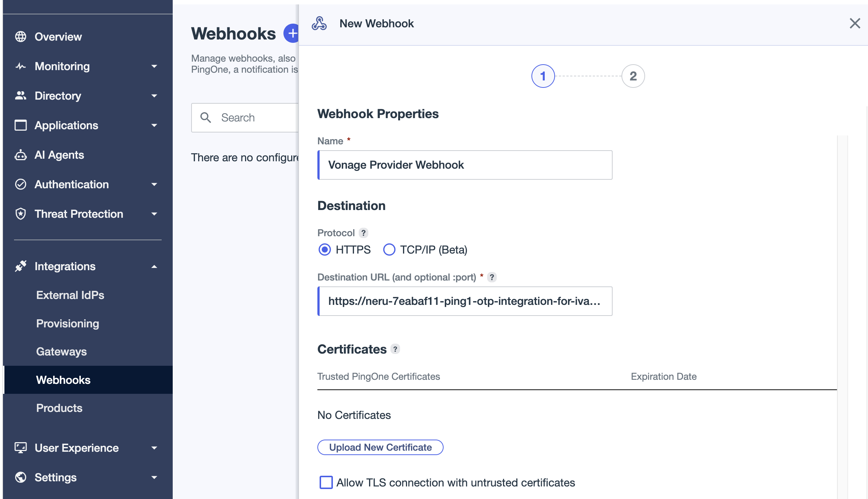The width and height of the screenshot is (868, 499).
Task: Collapse the Integrations menu arrow
Action: point(154,266)
